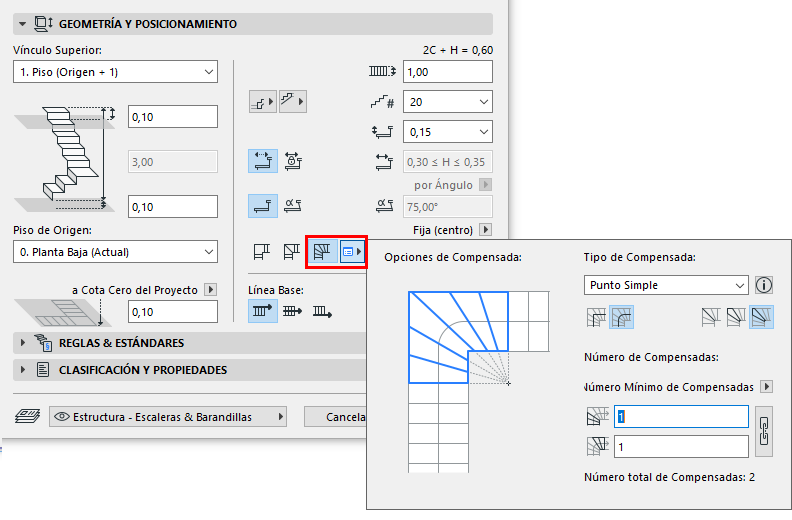Click the stair width icon
The height and width of the screenshot is (520, 792).
(x=382, y=72)
